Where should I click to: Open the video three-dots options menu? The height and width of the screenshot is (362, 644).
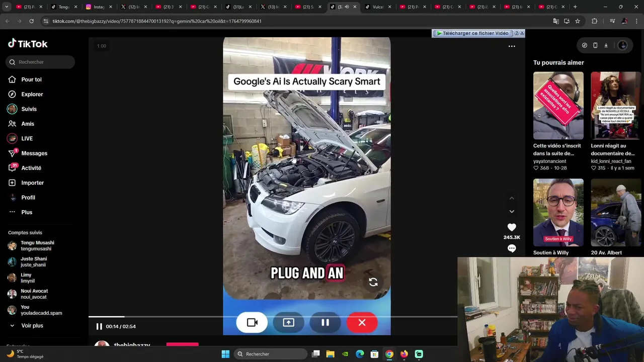pos(512,46)
